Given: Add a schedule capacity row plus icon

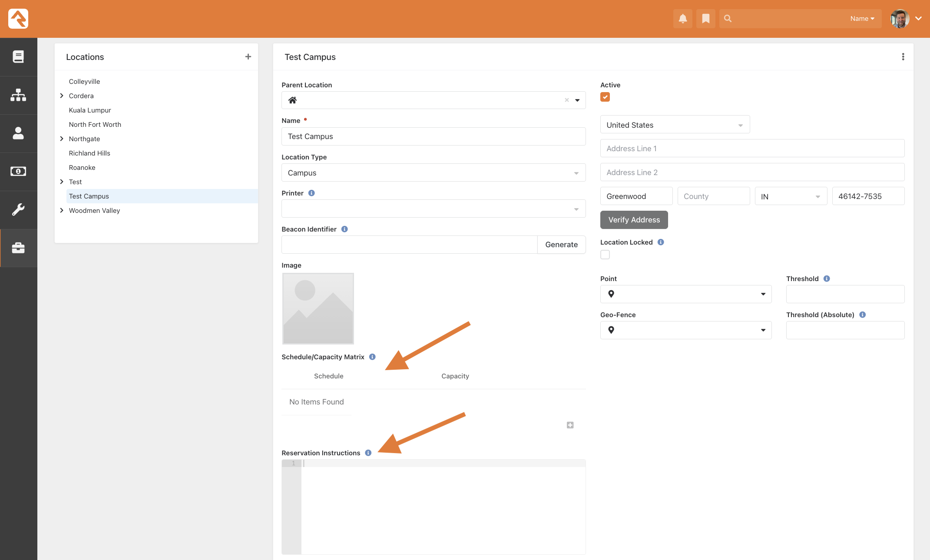Looking at the screenshot, I should [x=570, y=425].
